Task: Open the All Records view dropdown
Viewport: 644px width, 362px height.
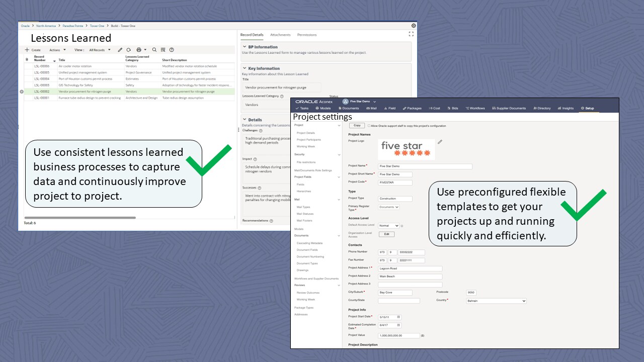Action: [100, 50]
